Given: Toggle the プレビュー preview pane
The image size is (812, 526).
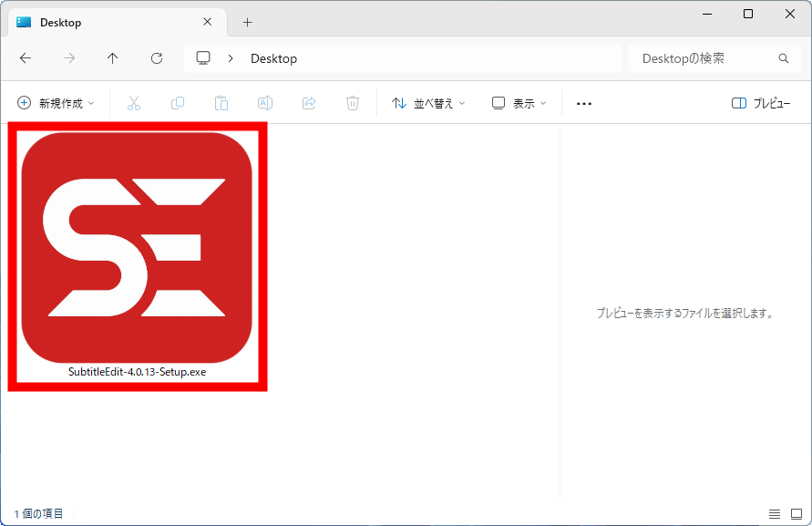Looking at the screenshot, I should click(761, 103).
